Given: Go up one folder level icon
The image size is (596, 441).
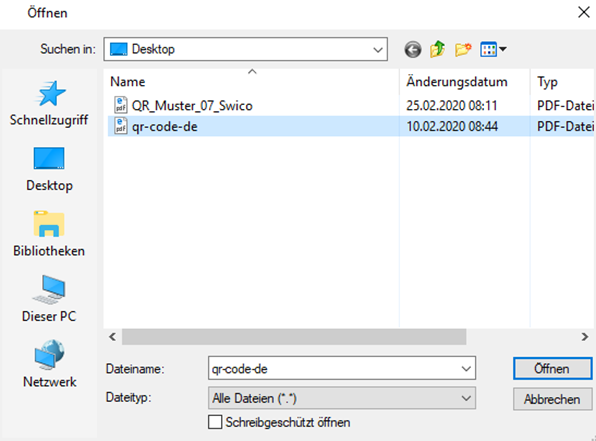Looking at the screenshot, I should pyautogui.click(x=437, y=49).
